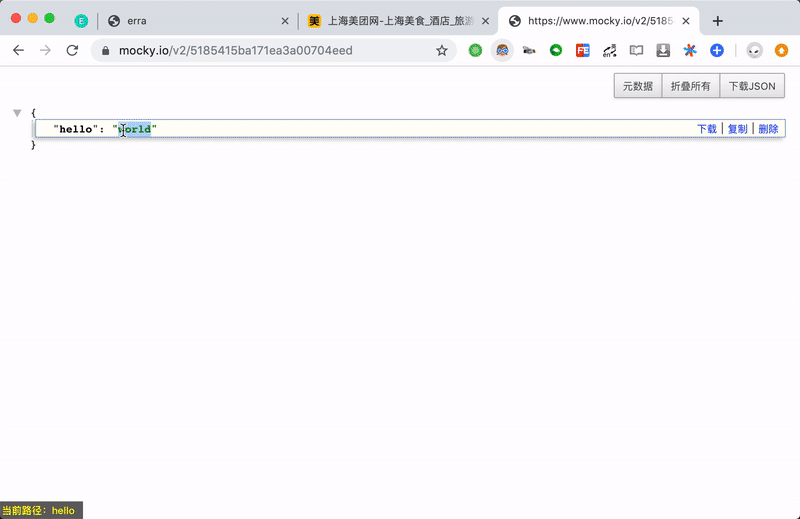This screenshot has width=800, height=519.
Task: Open the green chat bubble extension
Action: (556, 50)
